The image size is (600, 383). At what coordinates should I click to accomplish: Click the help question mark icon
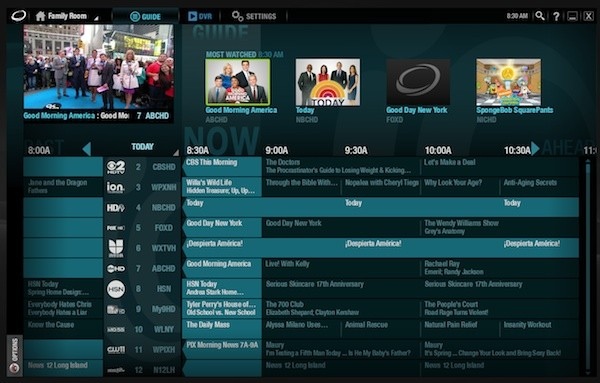[556, 16]
